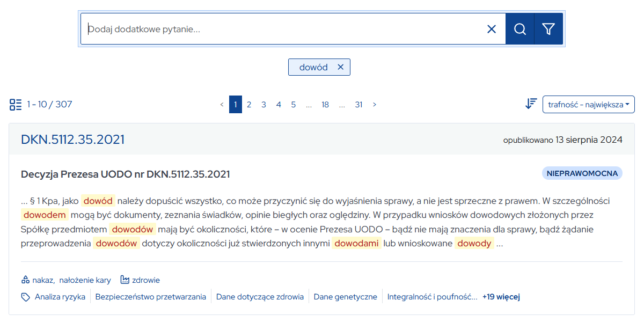Go to previous results page arrow
The height and width of the screenshot is (322, 644).
pyautogui.click(x=222, y=104)
